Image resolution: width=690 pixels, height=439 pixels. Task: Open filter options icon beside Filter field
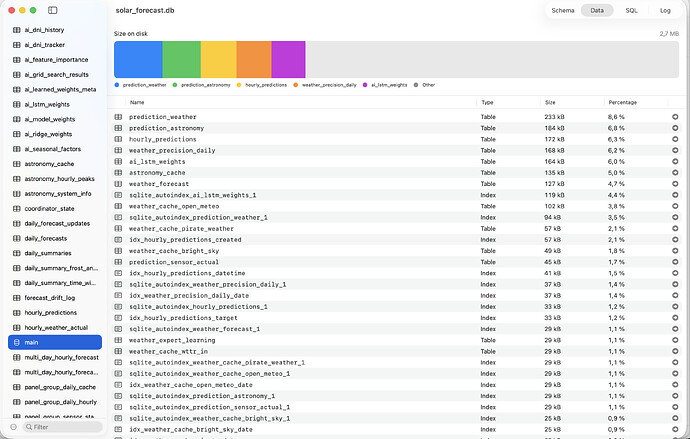13,427
